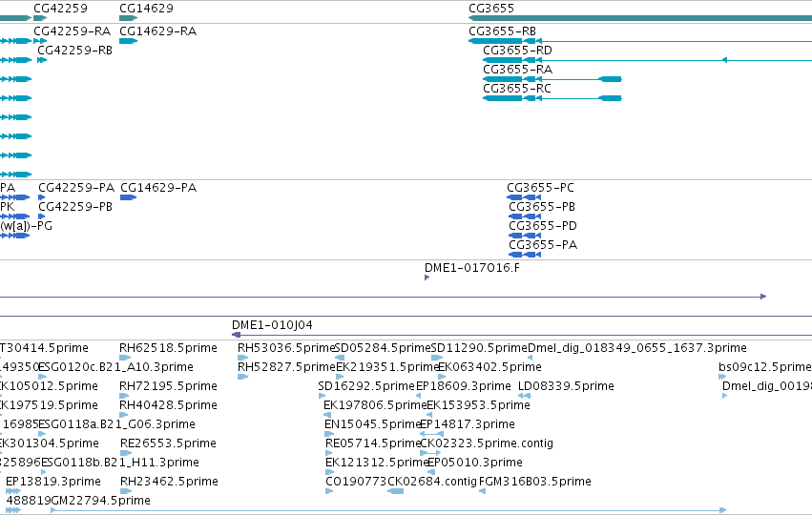Open the CG42259-PB protein label

coord(75,207)
